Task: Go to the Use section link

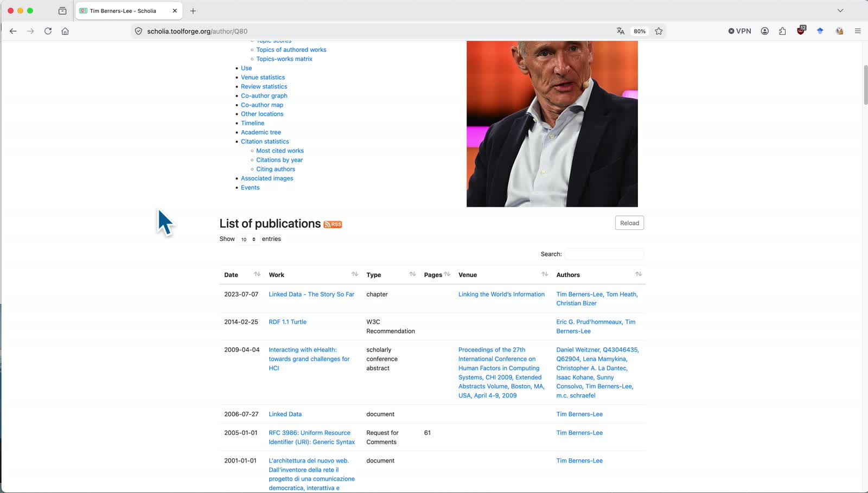Action: (x=246, y=68)
